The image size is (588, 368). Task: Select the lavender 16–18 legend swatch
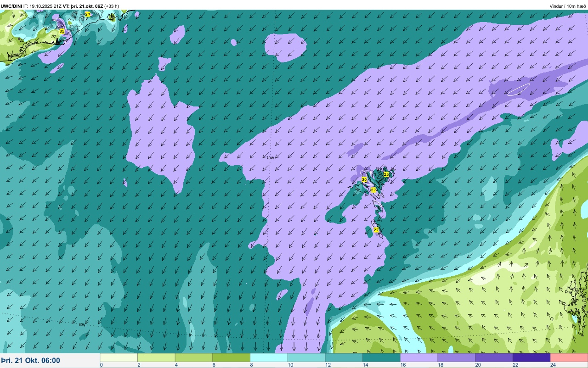click(419, 357)
